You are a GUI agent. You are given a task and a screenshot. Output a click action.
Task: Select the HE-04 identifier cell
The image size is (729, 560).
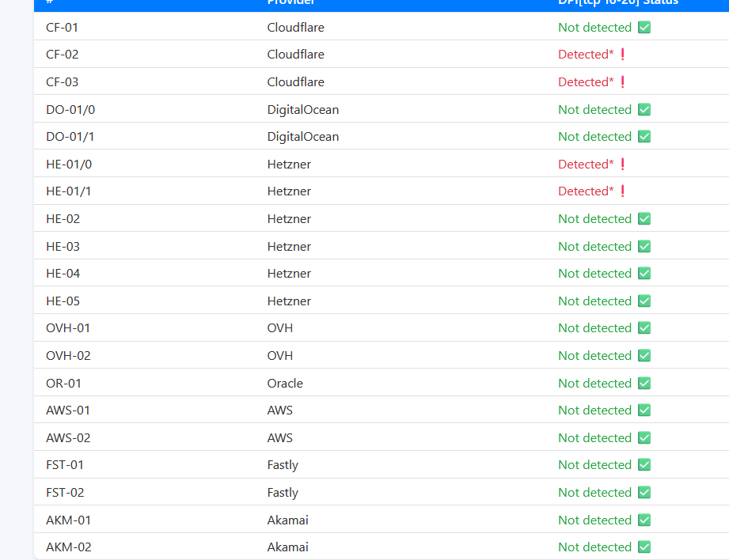[x=63, y=273]
